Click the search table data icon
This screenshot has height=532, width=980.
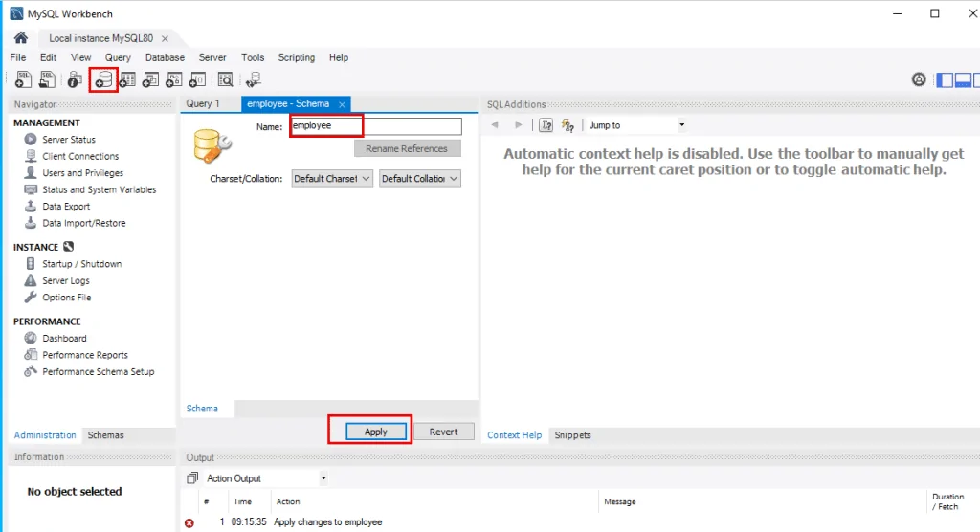[x=225, y=79]
